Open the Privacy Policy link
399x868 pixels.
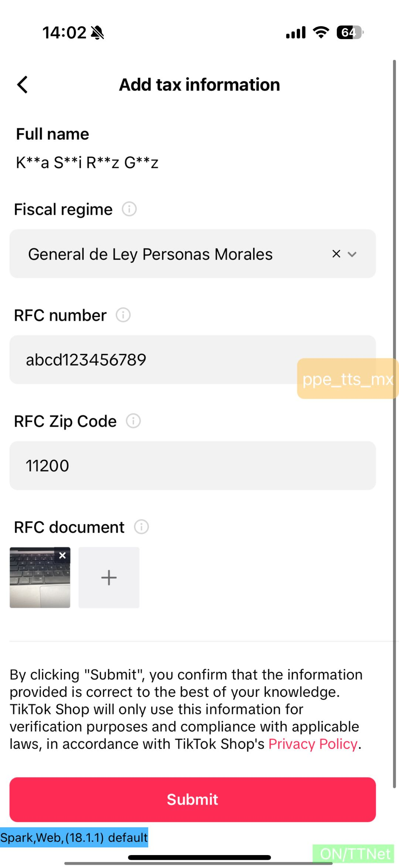coord(313,744)
